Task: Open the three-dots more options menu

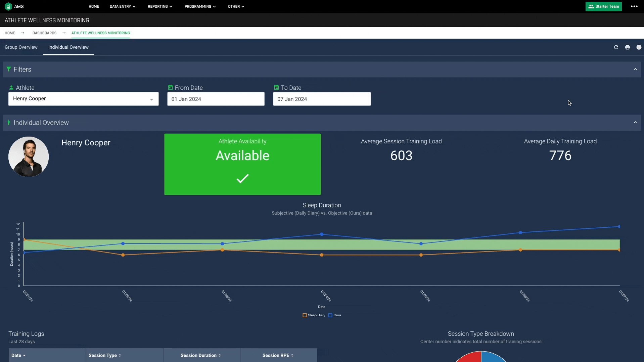Action: tap(634, 6)
